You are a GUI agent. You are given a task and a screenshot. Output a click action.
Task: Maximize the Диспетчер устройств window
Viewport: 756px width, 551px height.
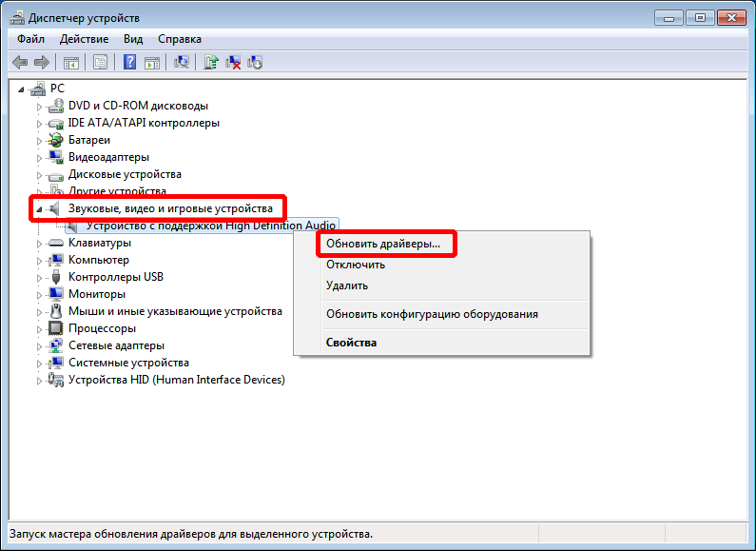(x=700, y=18)
